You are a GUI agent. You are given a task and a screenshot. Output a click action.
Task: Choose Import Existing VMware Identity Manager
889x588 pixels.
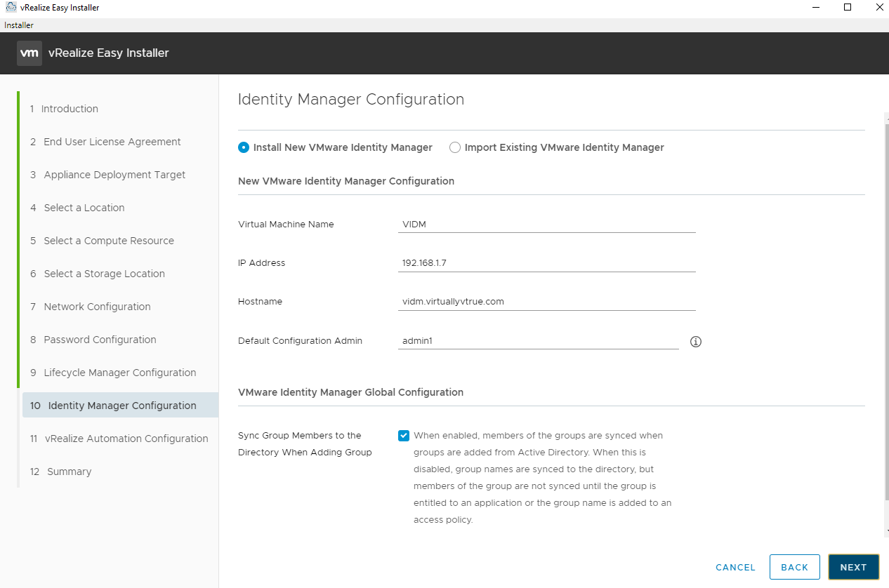(x=455, y=147)
